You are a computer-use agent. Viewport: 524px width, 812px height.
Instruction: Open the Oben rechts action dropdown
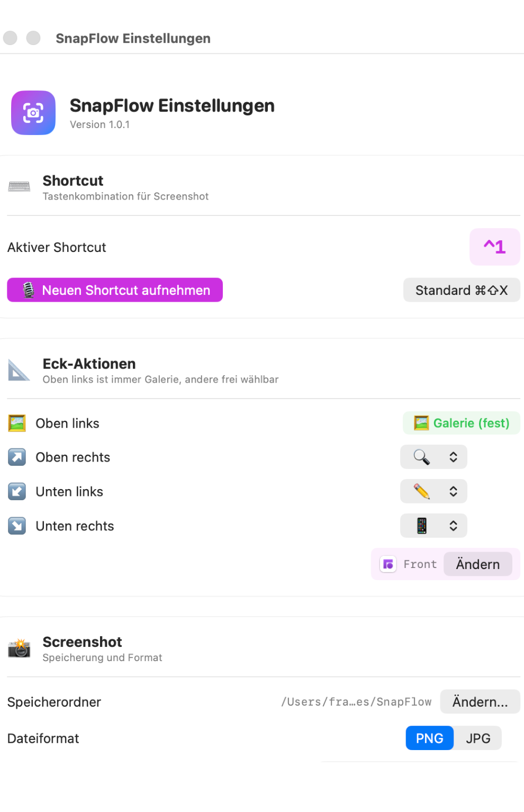[x=454, y=457]
